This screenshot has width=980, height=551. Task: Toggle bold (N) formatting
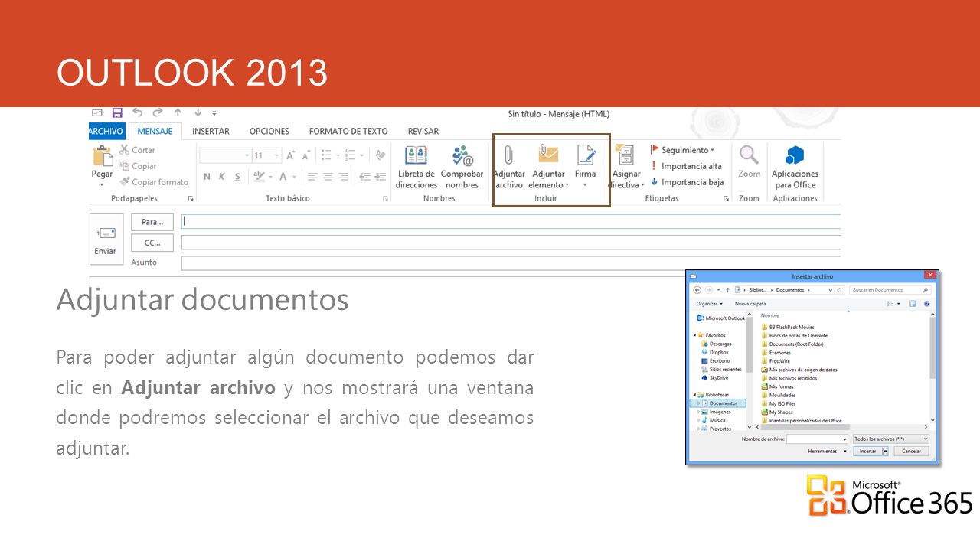click(x=207, y=177)
